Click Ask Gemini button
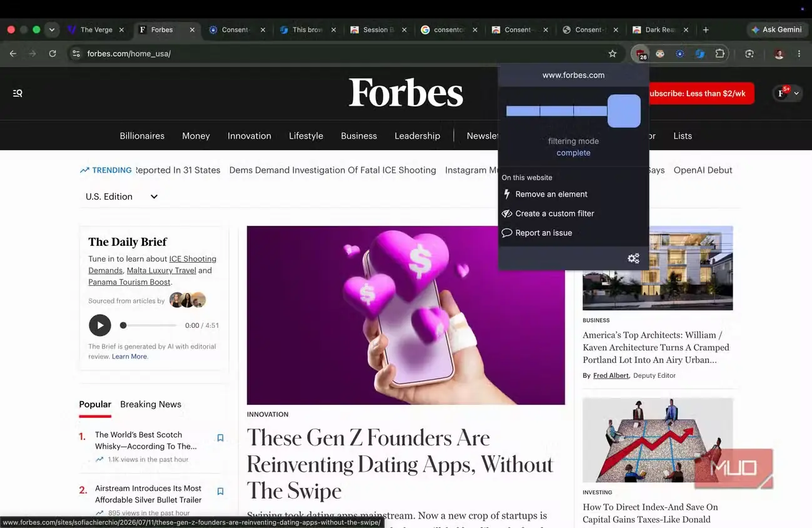The width and height of the screenshot is (812, 528). click(776, 29)
